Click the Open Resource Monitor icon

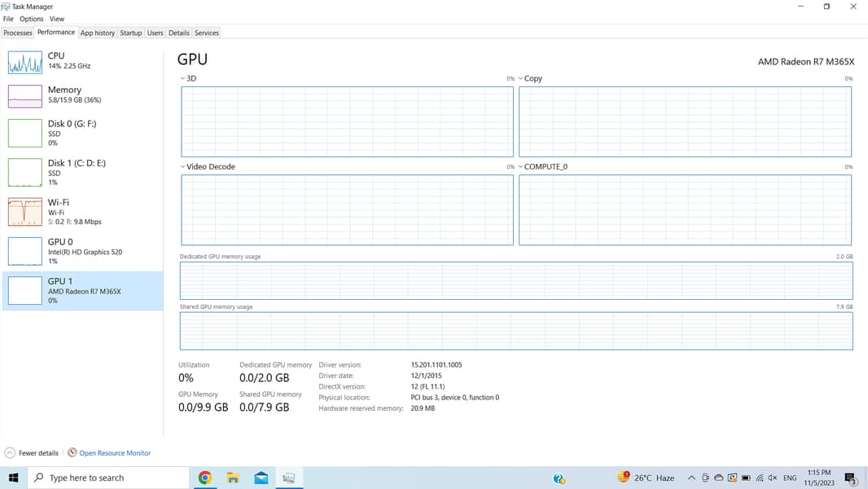tap(72, 453)
